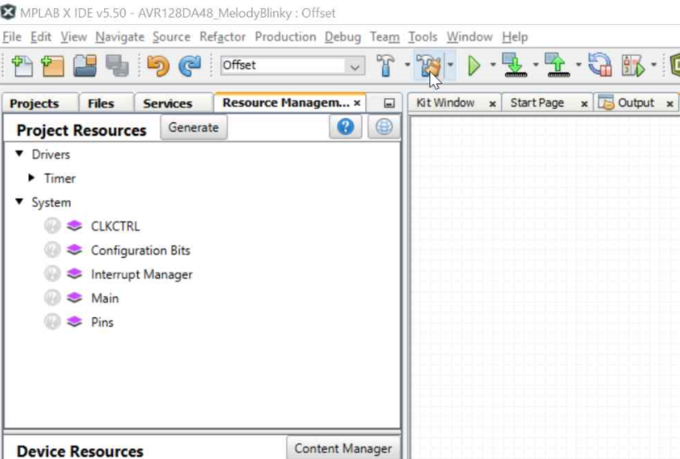Screen dimensions: 680x459
Task: Open the Source menu
Action: click(x=171, y=37)
